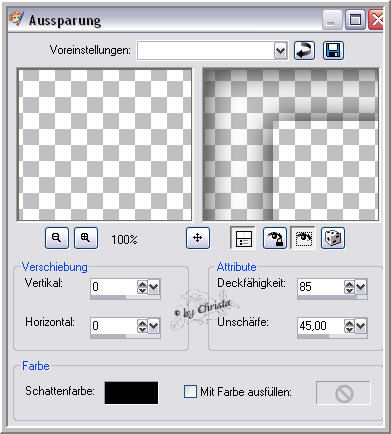Open the Vertikal value dropdown arrow
This screenshot has height=434, width=391.
pyautogui.click(x=154, y=287)
